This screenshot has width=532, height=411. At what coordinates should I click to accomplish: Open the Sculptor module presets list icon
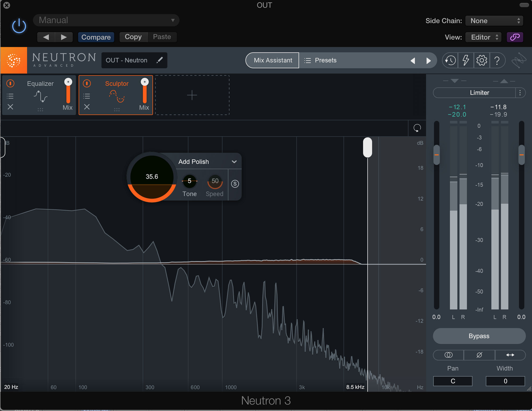point(87,96)
